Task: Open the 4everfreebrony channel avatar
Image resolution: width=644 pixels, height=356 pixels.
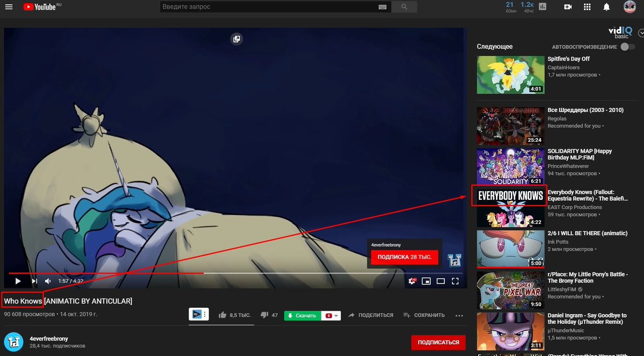Action: (x=13, y=342)
